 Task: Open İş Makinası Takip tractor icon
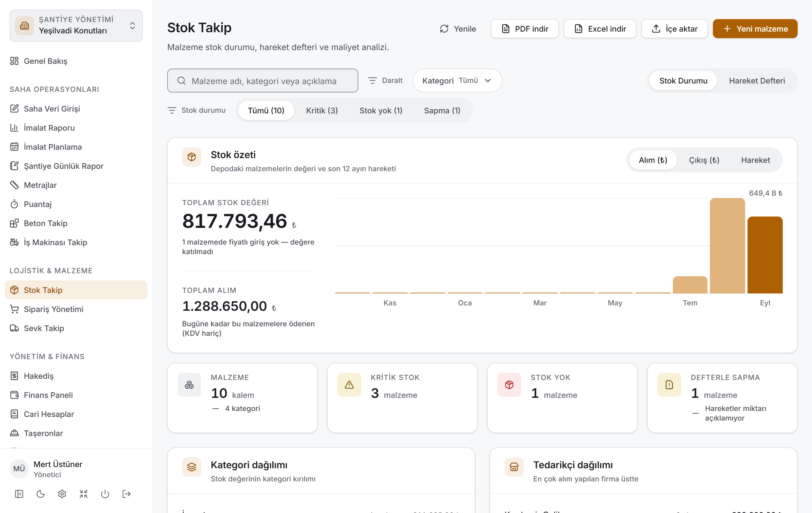14,242
